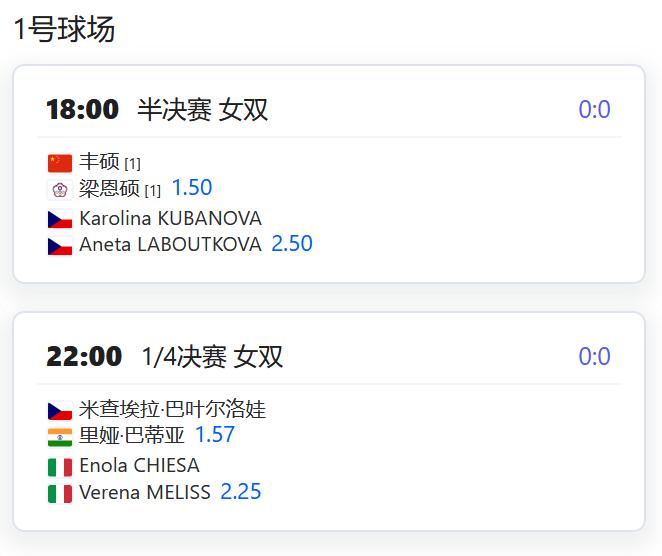Click the Italy flag next to Enola CHIESA
The height and width of the screenshot is (556, 662).
tap(60, 467)
